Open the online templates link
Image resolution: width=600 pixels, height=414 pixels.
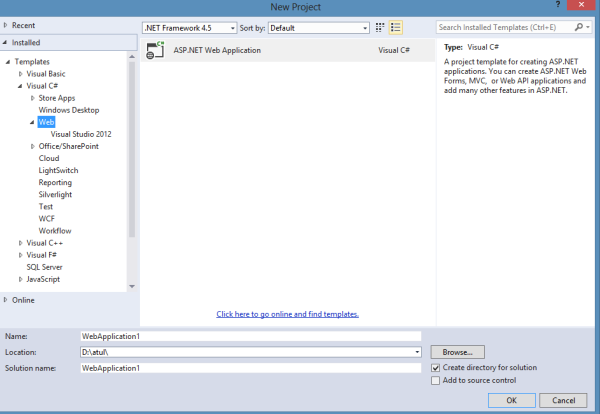[287, 314]
